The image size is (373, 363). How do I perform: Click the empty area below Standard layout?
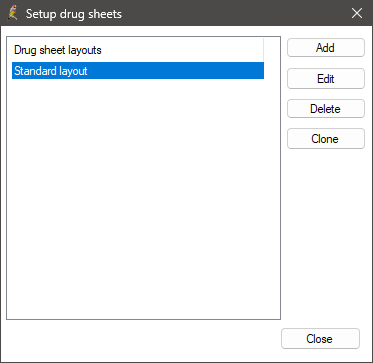click(x=143, y=198)
